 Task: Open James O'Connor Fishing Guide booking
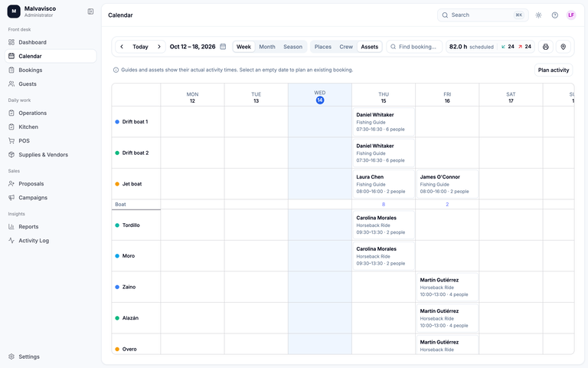coord(447,184)
